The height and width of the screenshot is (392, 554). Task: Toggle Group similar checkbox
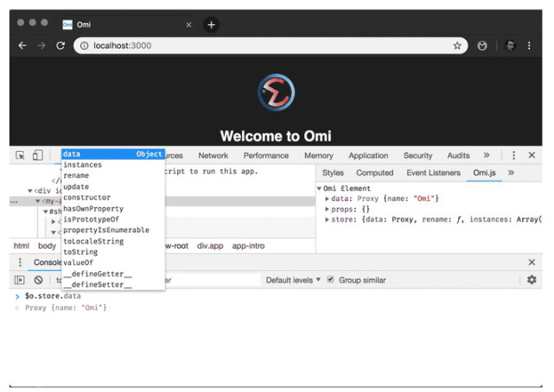(331, 280)
